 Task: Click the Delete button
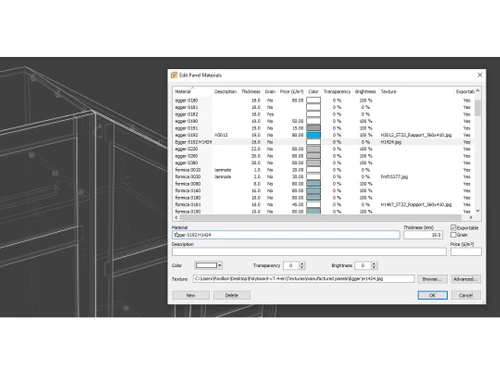tap(232, 295)
